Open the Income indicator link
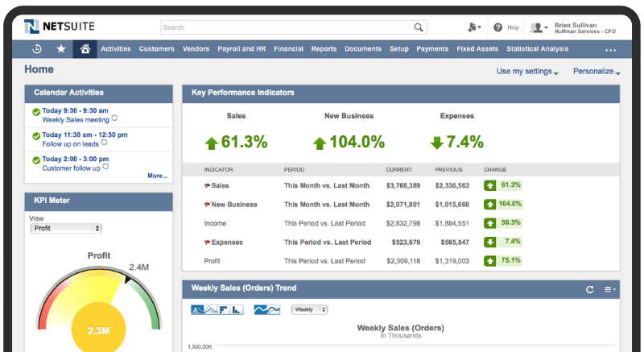Viewport: 644px width, 352px height. coord(215,223)
